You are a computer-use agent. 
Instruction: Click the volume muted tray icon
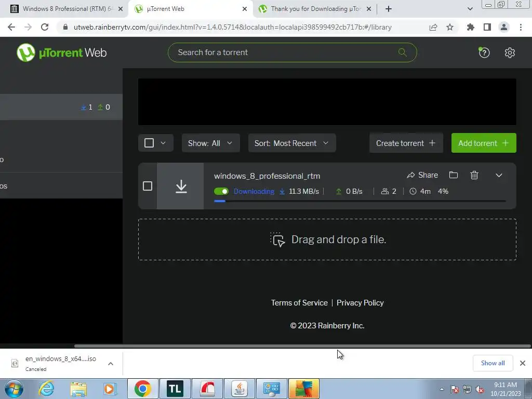pos(480,389)
